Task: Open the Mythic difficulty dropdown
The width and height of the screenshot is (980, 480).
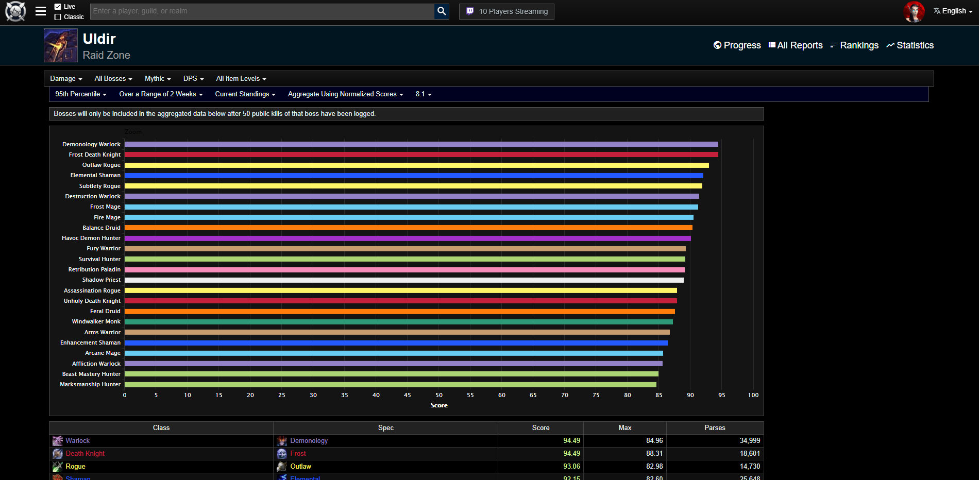Action: tap(158, 79)
